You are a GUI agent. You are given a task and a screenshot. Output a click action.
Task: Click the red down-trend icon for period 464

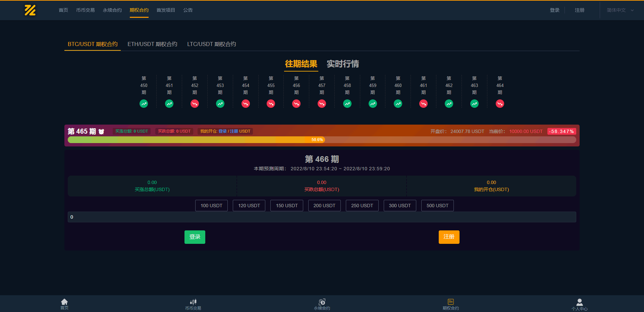click(500, 104)
